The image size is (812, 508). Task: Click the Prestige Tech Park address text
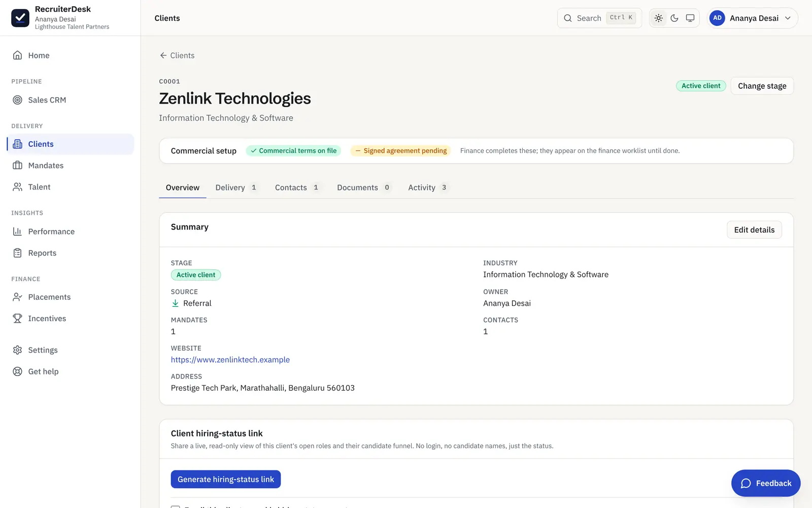click(263, 388)
